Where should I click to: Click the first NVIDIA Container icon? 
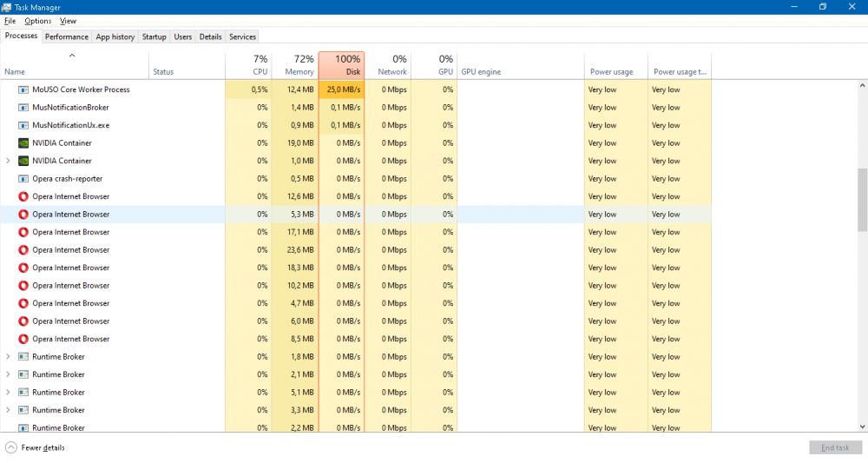(x=23, y=143)
